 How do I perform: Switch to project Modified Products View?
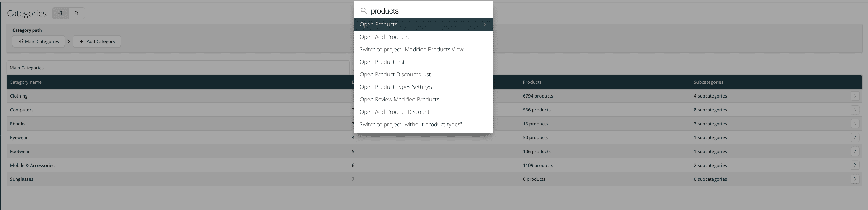(x=412, y=49)
